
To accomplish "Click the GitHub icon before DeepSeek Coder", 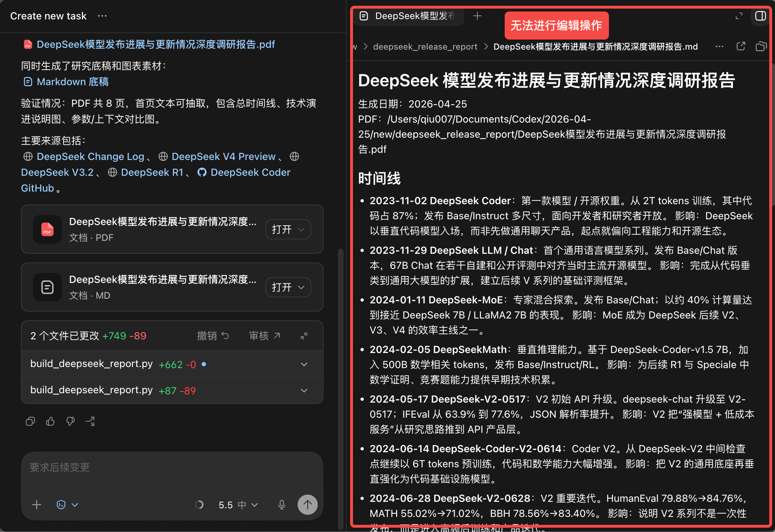I will pyautogui.click(x=202, y=173).
